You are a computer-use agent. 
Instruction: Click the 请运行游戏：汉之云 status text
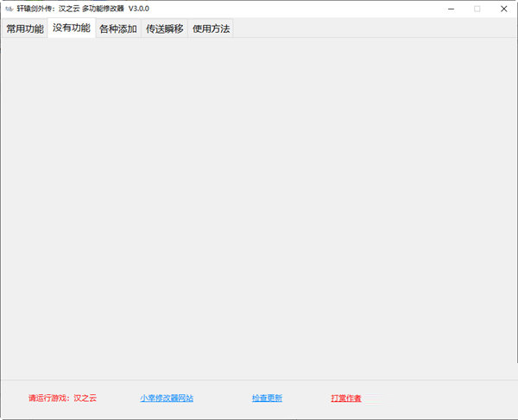pyautogui.click(x=62, y=398)
